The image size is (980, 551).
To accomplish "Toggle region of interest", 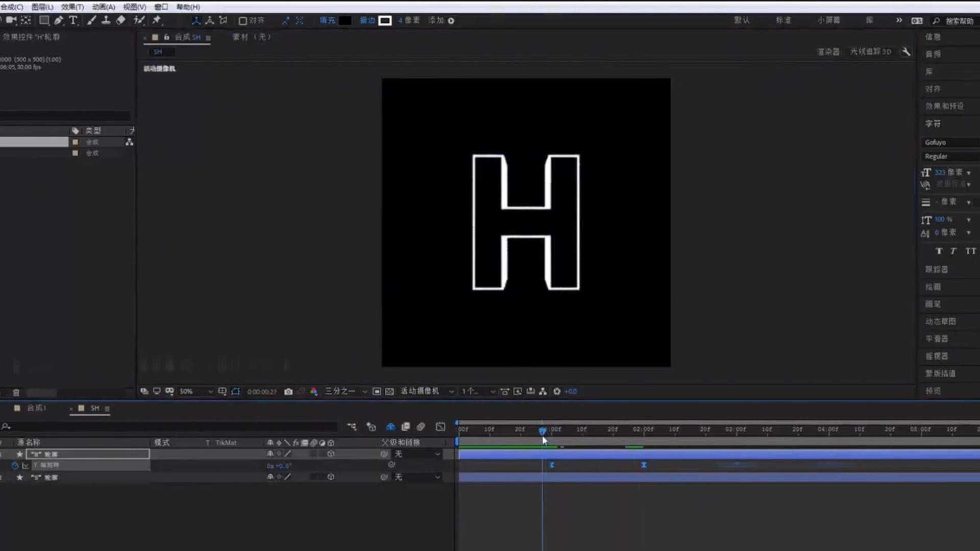I will click(377, 391).
